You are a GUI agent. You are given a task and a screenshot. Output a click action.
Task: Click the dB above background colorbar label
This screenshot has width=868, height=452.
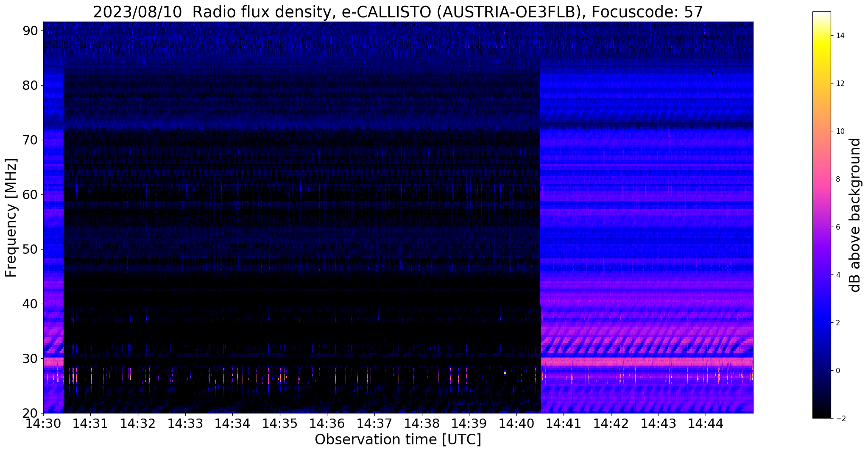[855, 215]
